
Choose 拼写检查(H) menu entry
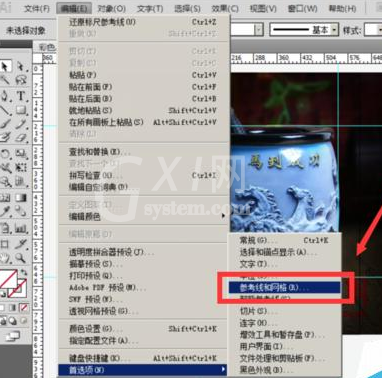click(x=144, y=175)
